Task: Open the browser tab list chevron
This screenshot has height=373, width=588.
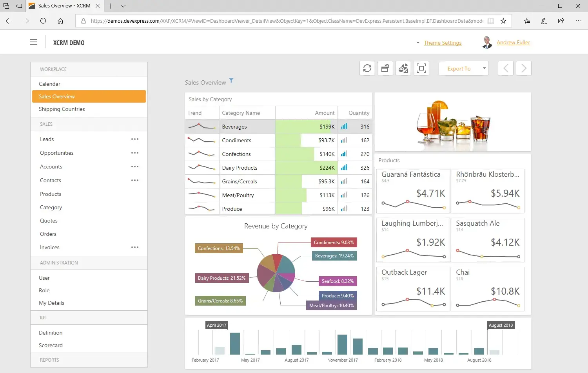Action: [x=123, y=6]
